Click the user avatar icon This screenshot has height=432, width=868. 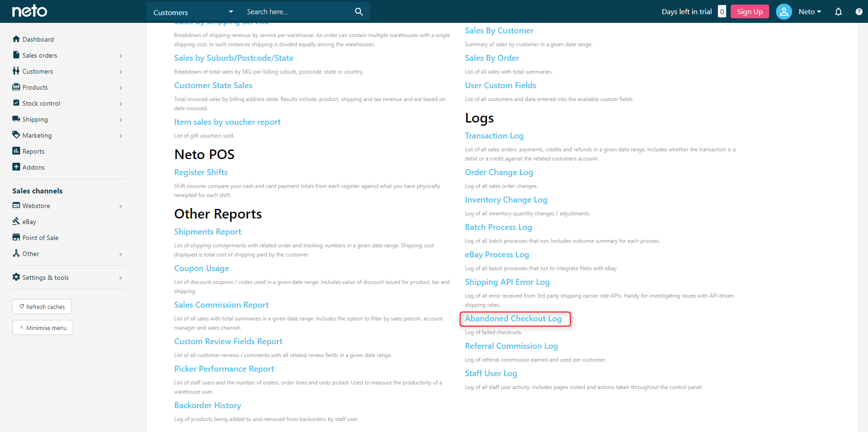point(784,12)
